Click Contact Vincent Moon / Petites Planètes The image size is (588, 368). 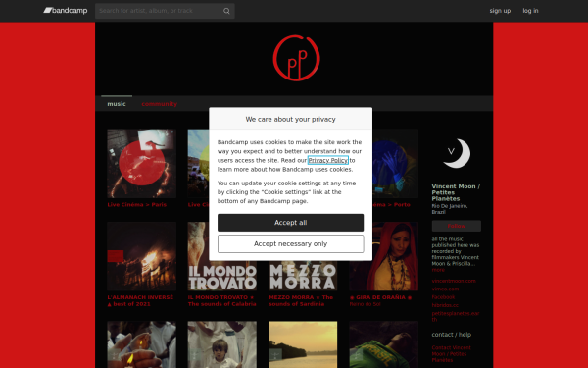point(451,354)
